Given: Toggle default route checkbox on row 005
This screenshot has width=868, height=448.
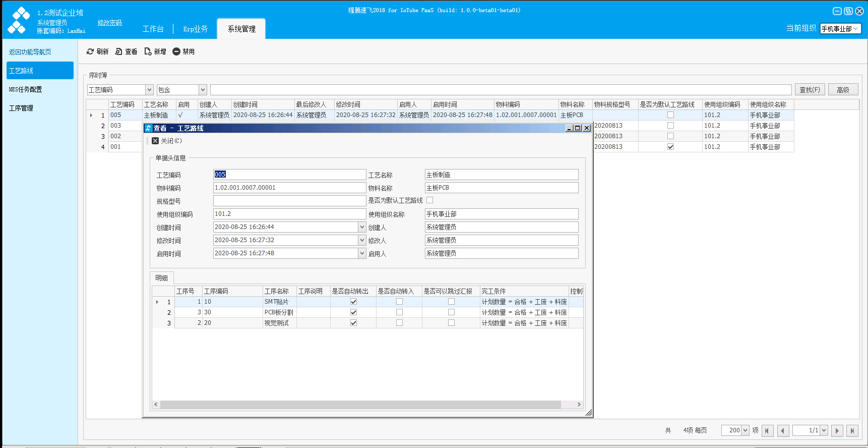Looking at the screenshot, I should tap(670, 115).
